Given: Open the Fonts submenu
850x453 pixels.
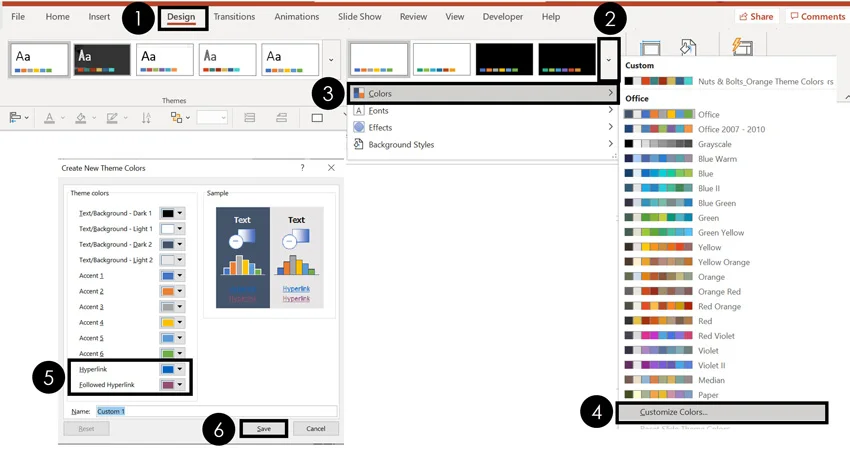Looking at the screenshot, I should [482, 111].
